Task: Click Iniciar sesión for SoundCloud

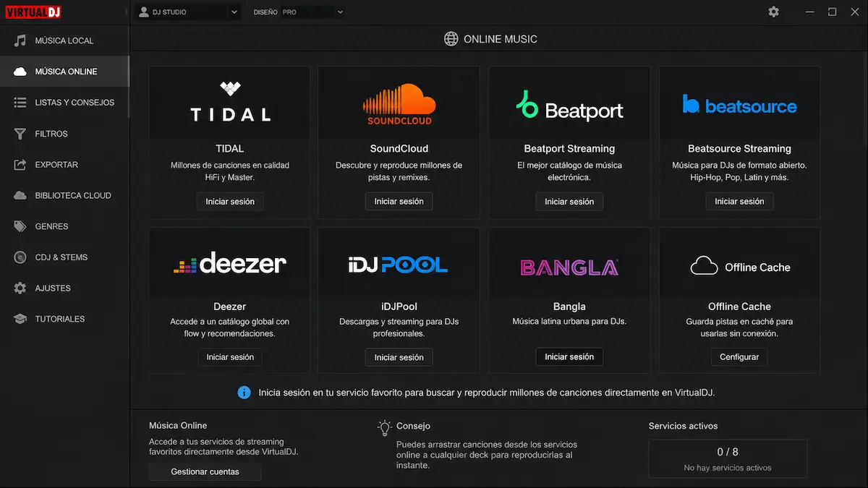Action: [x=399, y=201]
